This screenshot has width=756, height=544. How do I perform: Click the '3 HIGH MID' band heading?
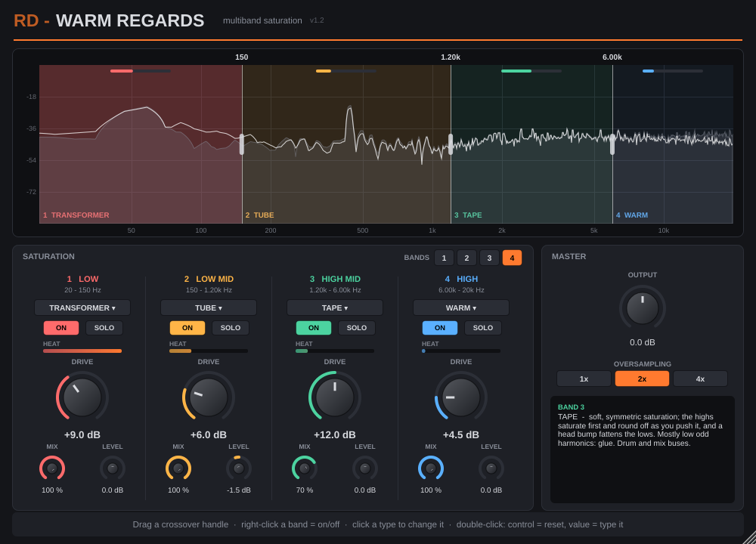click(x=335, y=279)
